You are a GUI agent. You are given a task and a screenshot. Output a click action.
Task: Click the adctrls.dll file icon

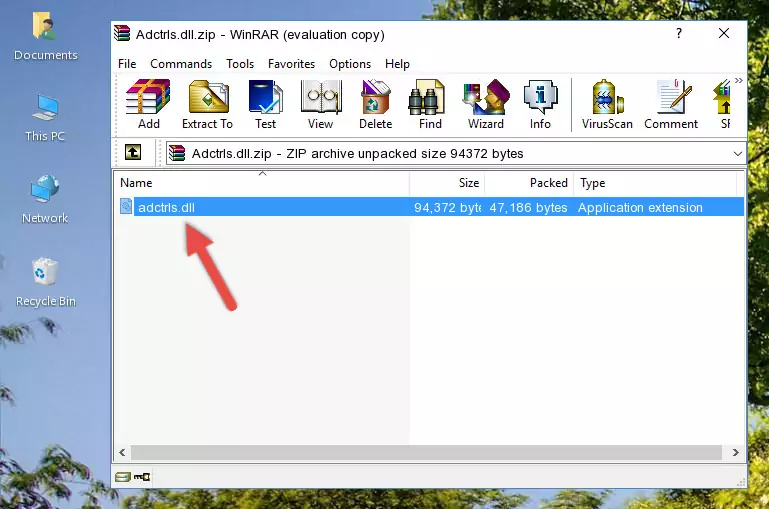(x=126, y=206)
